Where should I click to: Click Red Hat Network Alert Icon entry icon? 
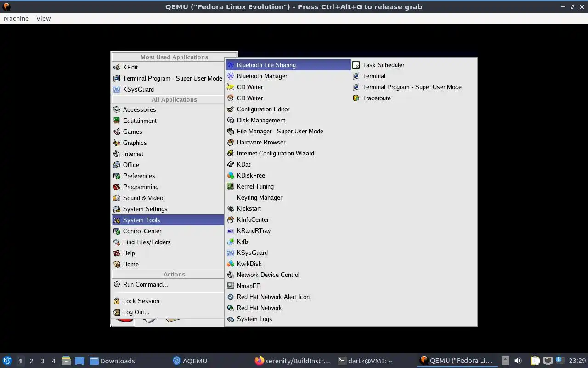pyautogui.click(x=231, y=297)
